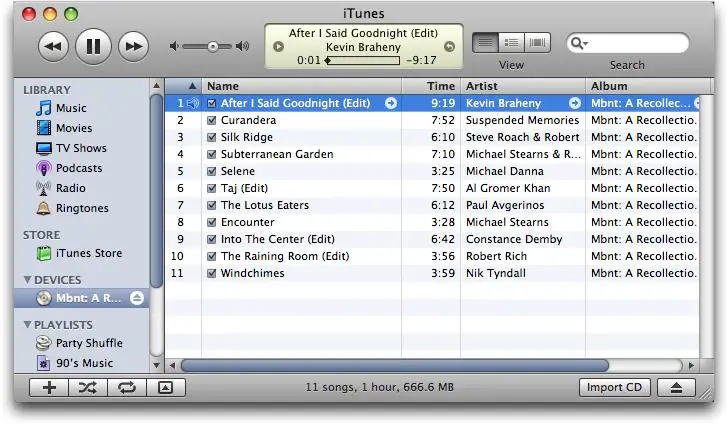Uncheck After I Said Goodnight (Edit)
728x425 pixels.
click(x=212, y=103)
